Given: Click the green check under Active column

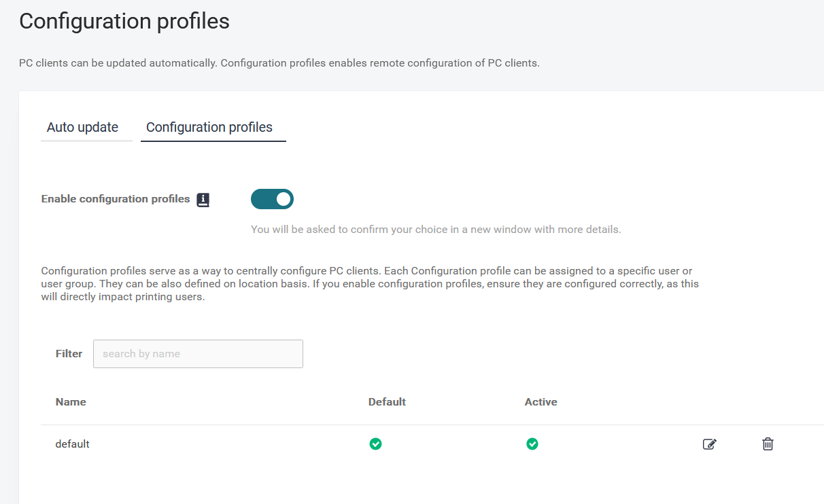Looking at the screenshot, I should pyautogui.click(x=532, y=444).
